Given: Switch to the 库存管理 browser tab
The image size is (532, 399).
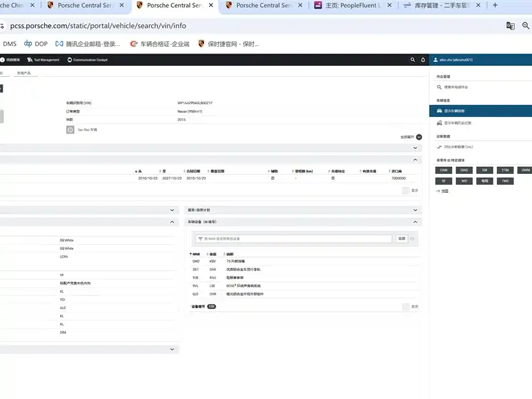Looking at the screenshot, I should [x=442, y=5].
